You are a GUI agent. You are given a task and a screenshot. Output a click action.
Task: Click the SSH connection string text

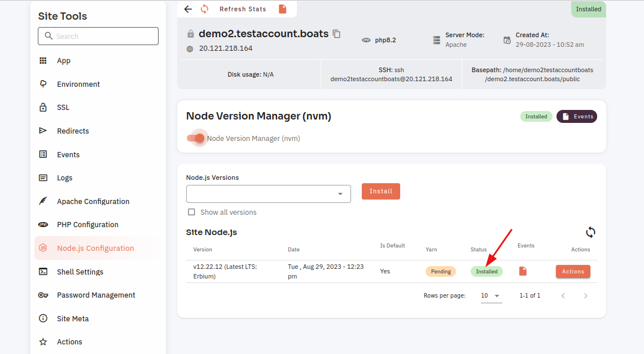(x=391, y=74)
